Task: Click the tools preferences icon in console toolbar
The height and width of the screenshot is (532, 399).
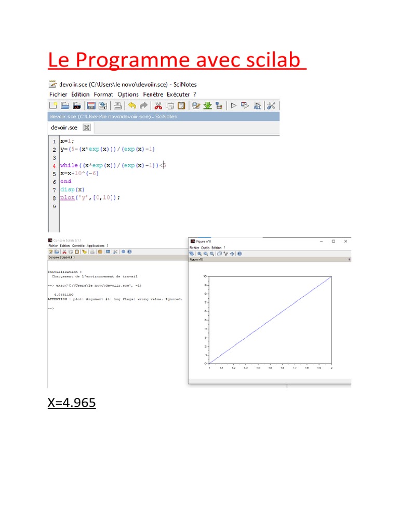Action: coord(115,252)
